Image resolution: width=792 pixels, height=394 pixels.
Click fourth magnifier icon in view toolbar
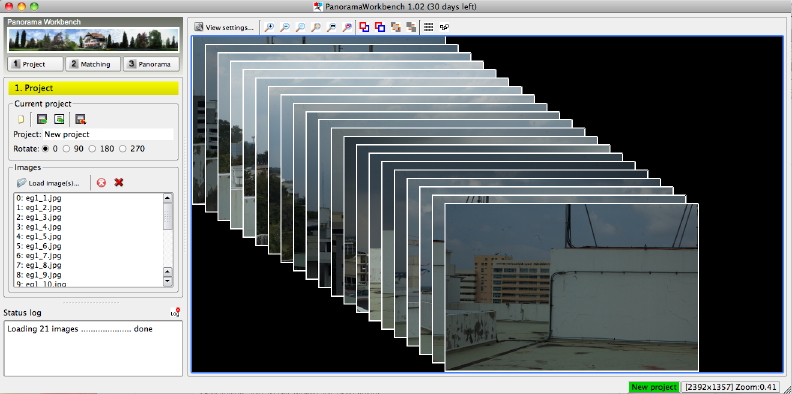316,27
